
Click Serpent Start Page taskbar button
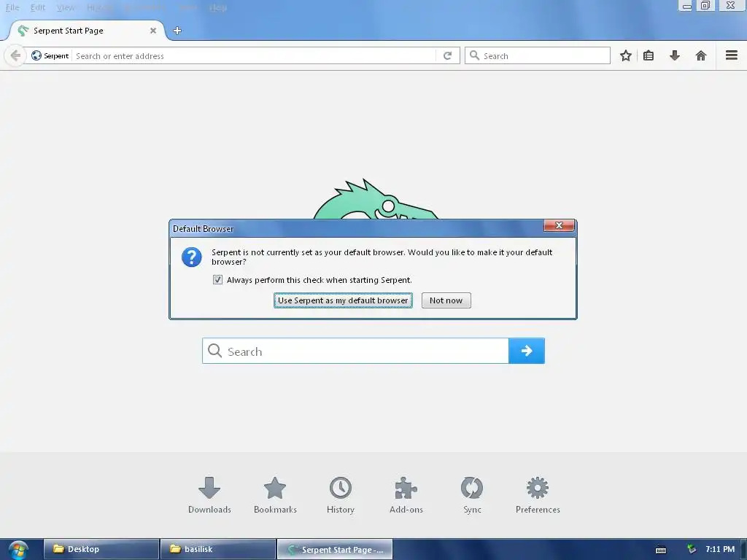tap(335, 549)
